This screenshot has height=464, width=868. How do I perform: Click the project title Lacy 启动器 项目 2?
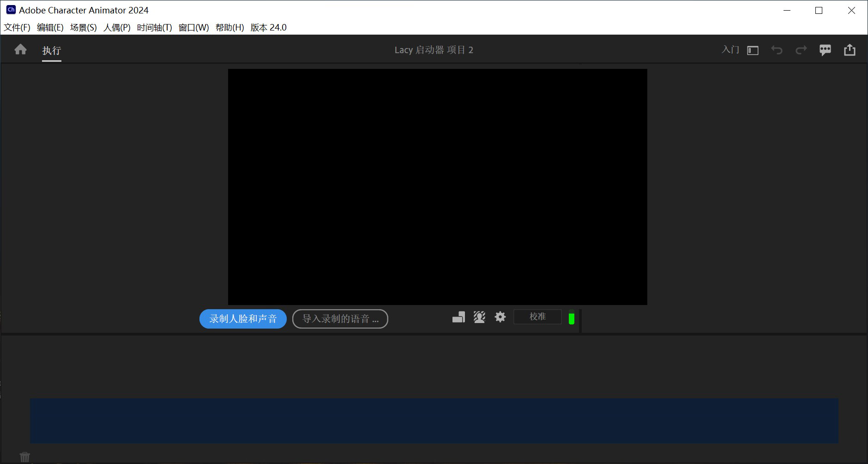pos(434,50)
